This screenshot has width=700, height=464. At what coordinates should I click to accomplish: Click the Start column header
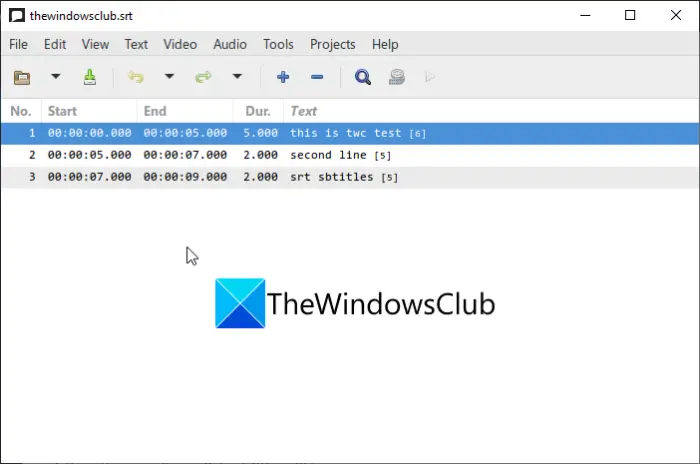tap(89, 111)
